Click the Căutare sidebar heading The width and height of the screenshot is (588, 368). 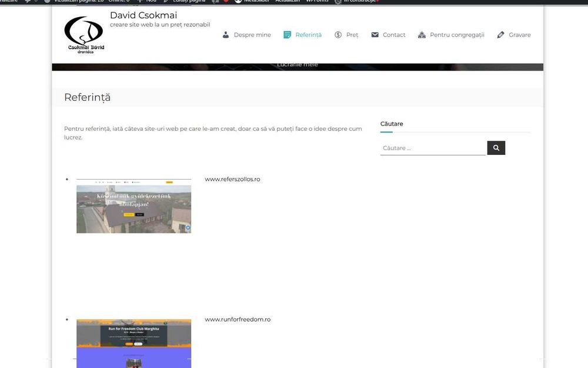pyautogui.click(x=392, y=124)
